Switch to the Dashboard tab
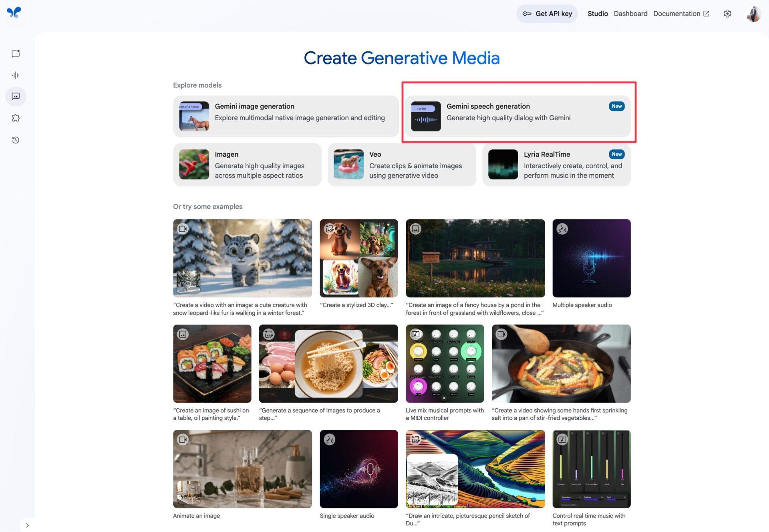Screen dimensions: 769x532 pos(630,14)
